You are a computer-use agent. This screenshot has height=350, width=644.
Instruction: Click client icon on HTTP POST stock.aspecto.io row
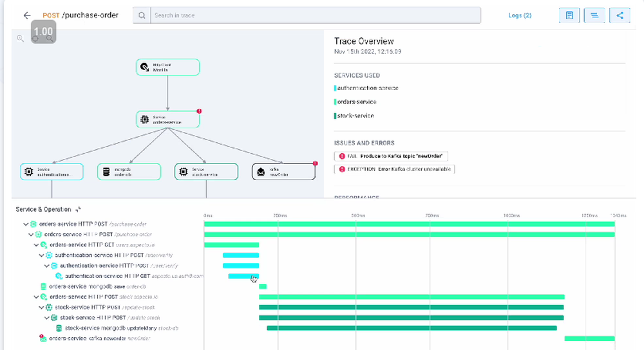click(x=44, y=297)
